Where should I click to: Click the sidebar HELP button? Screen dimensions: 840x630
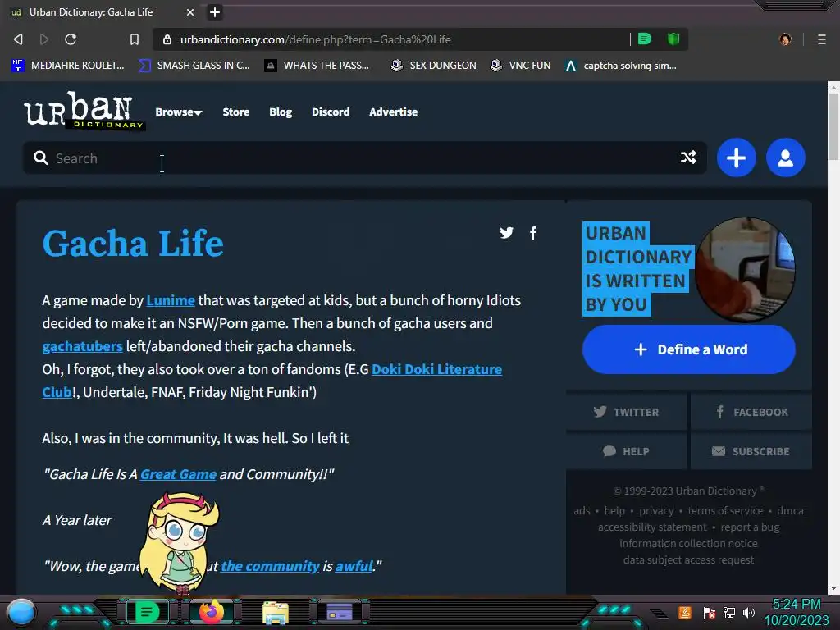[626, 452]
